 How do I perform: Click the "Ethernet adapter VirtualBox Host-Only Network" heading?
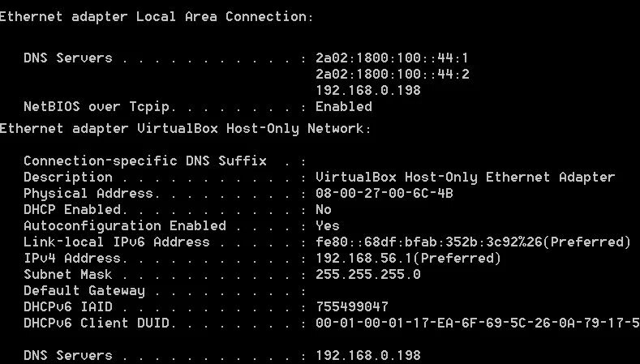185,128
